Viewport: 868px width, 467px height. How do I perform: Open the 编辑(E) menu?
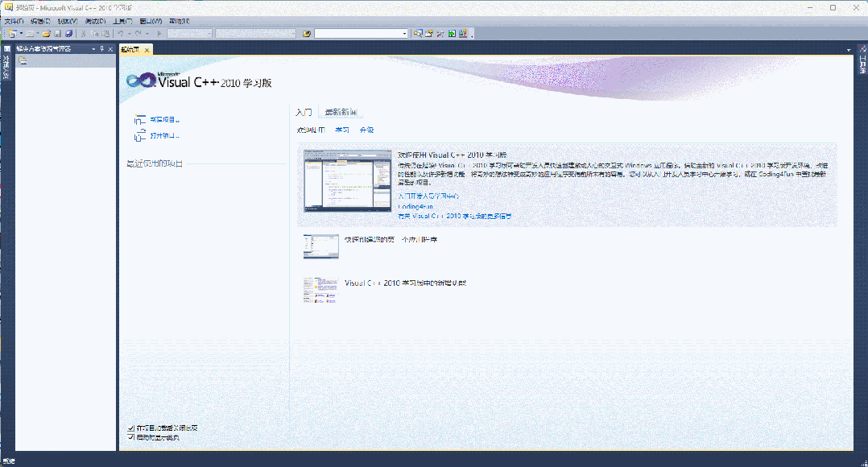click(40, 21)
